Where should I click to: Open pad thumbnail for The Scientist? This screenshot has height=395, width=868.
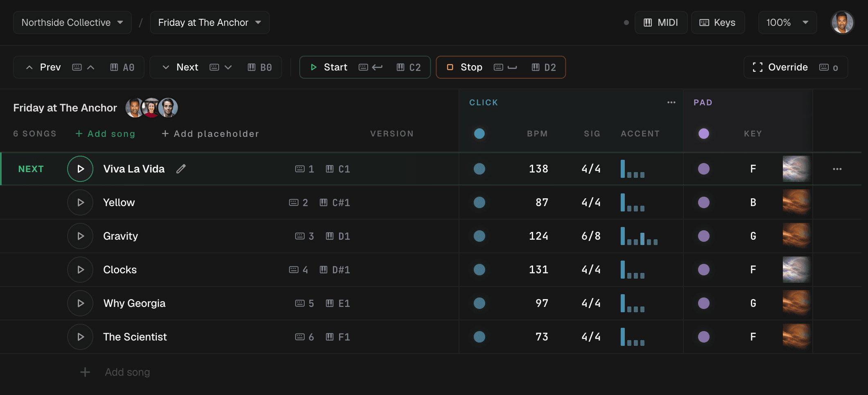pos(796,337)
